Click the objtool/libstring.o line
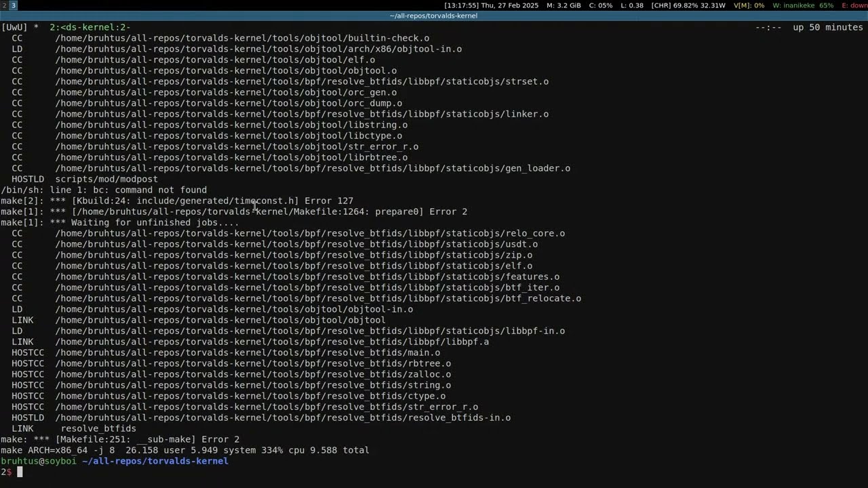Image resolution: width=868 pixels, height=488 pixels. [x=210, y=125]
